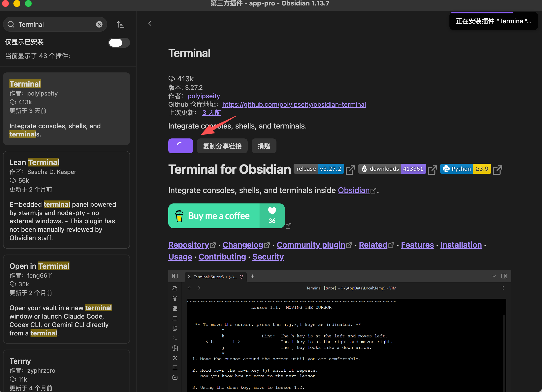Open the GitHub obsidian-terminal repository URL

294,104
